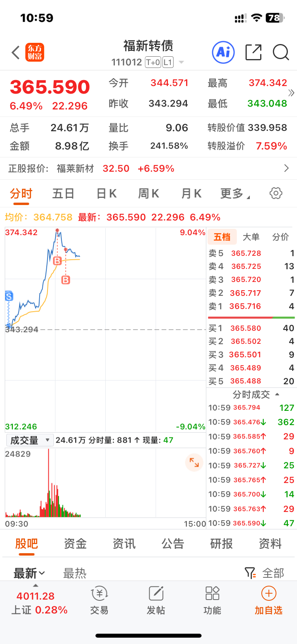Tap the 发帖 post icon
The width and height of the screenshot is (297, 644).
pyautogui.click(x=156, y=600)
